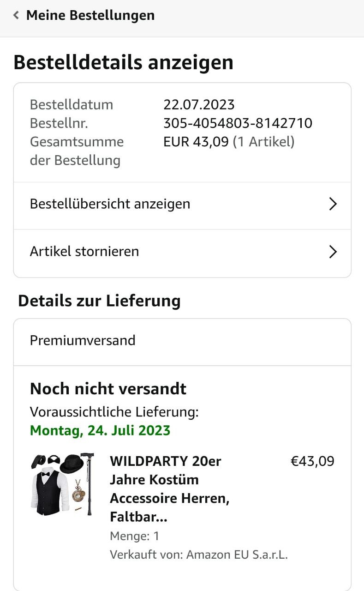Viewport: 364px width, 591px height.
Task: Click the order date 22.07.2023
Action: 199,104
